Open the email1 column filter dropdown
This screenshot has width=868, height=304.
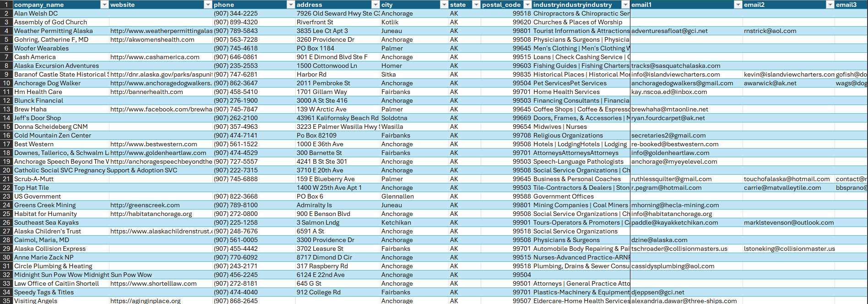[738, 5]
